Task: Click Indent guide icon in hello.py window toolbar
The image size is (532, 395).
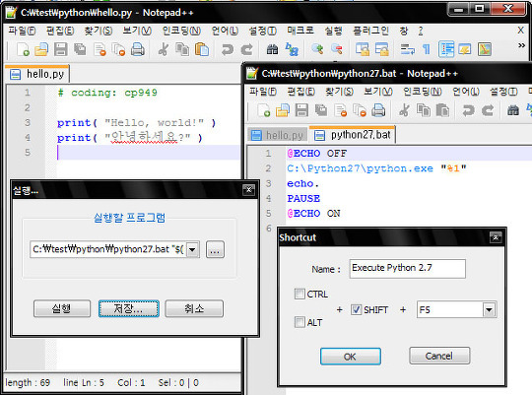Action: tap(446, 49)
